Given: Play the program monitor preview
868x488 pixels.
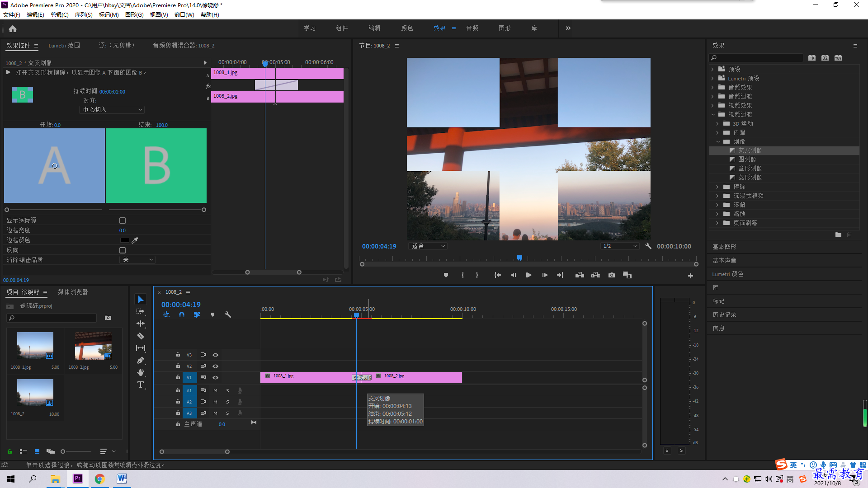Looking at the screenshot, I should (x=528, y=275).
